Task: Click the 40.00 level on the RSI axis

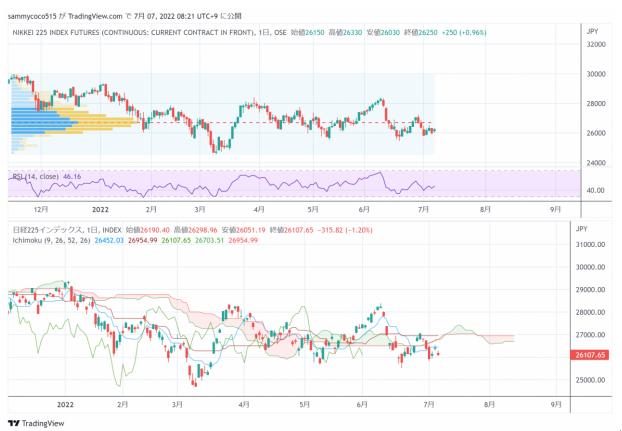Action: 595,190
